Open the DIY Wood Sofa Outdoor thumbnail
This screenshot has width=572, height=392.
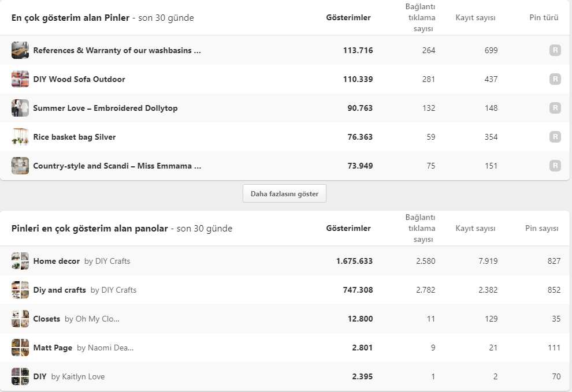(20, 79)
